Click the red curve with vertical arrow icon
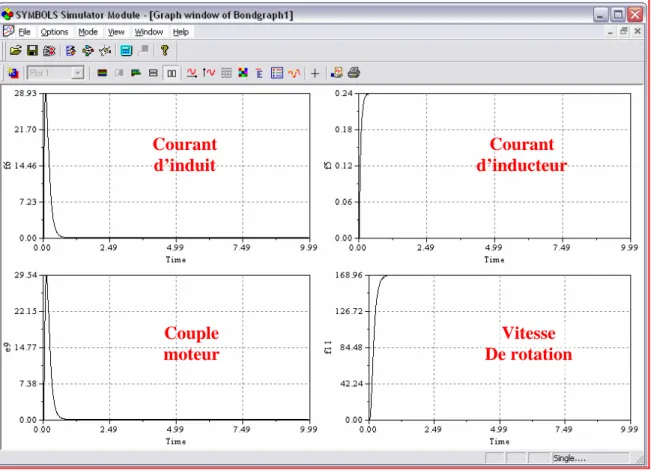 209,74
